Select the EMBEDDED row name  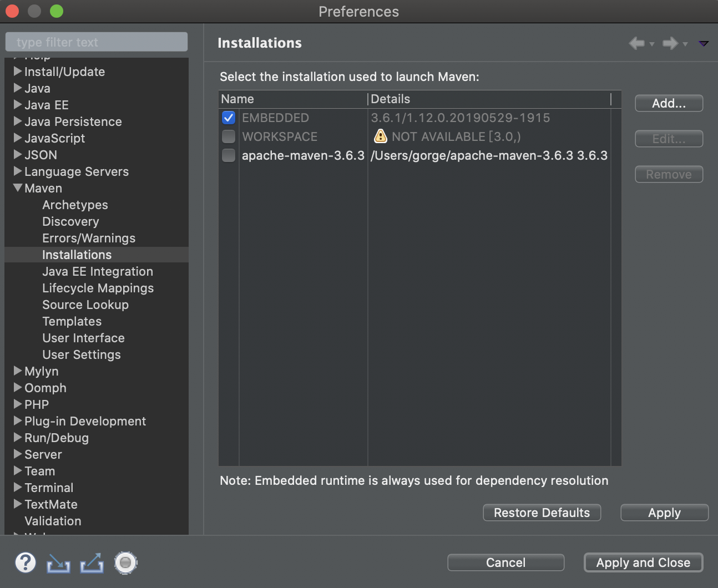click(x=275, y=118)
